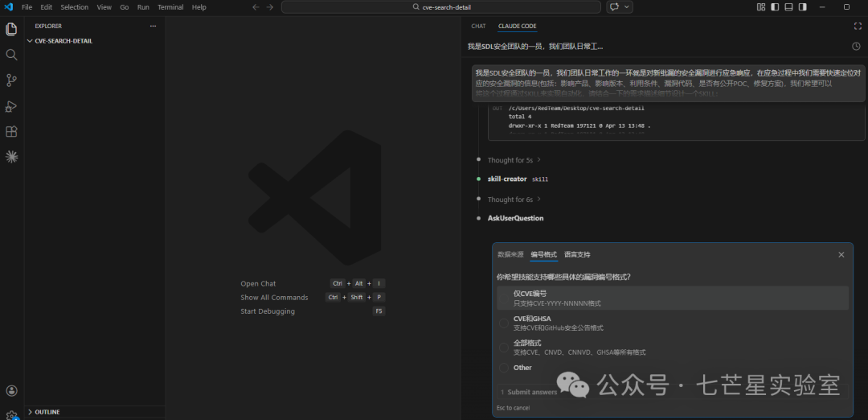Open the Run menu

[143, 7]
